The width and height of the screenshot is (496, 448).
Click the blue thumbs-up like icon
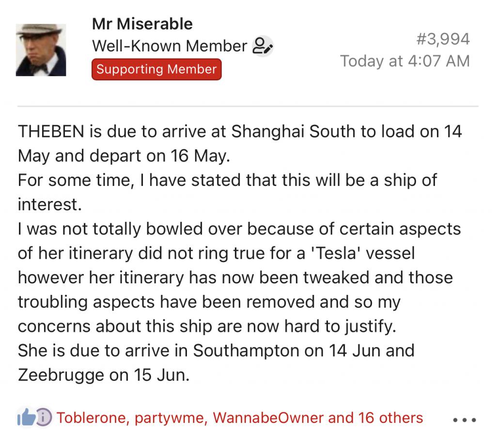click(27, 417)
